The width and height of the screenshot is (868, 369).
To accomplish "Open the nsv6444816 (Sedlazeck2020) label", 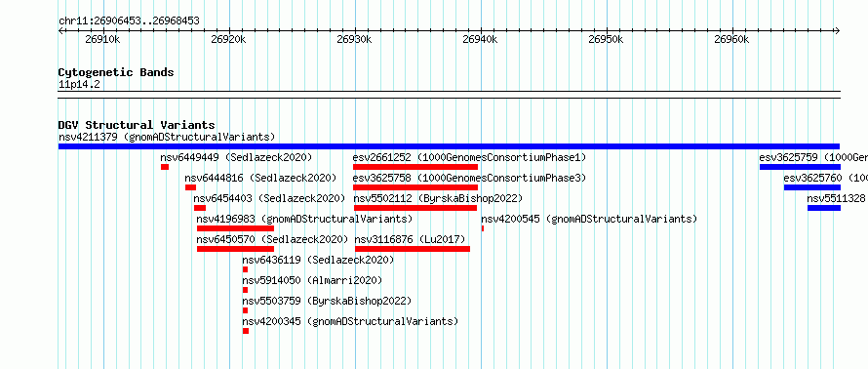I will pyautogui.click(x=260, y=178).
